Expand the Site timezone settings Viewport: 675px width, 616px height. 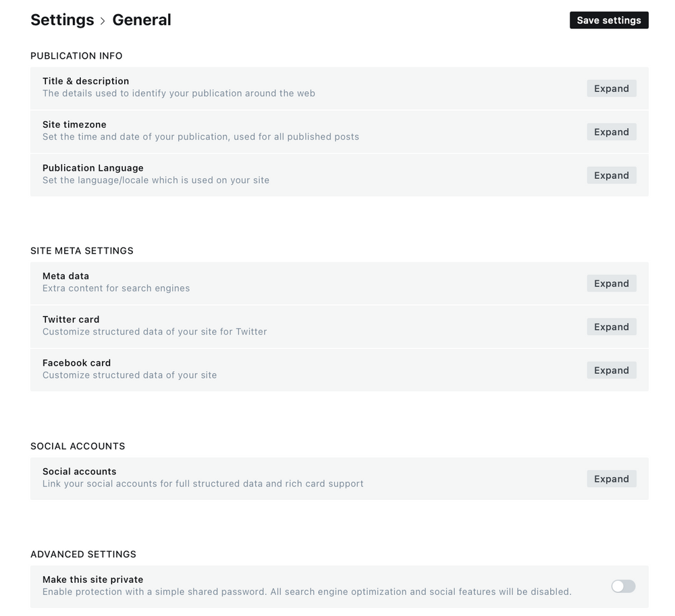tap(611, 132)
